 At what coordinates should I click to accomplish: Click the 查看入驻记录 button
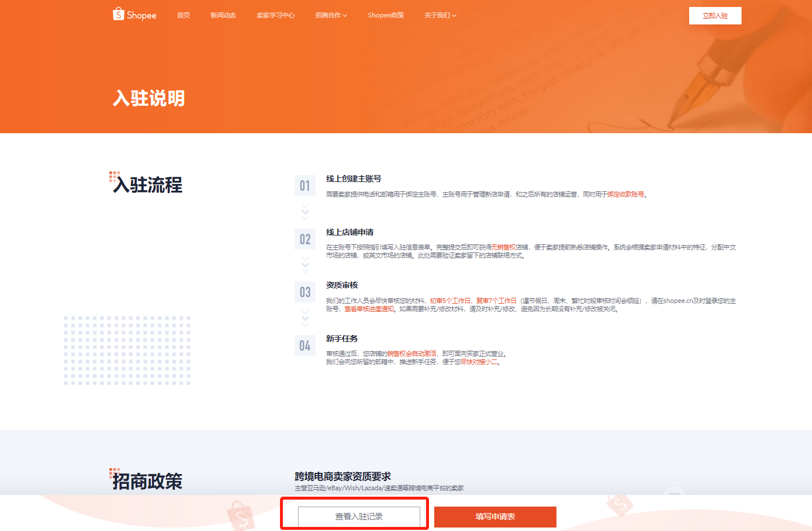pyautogui.click(x=359, y=516)
